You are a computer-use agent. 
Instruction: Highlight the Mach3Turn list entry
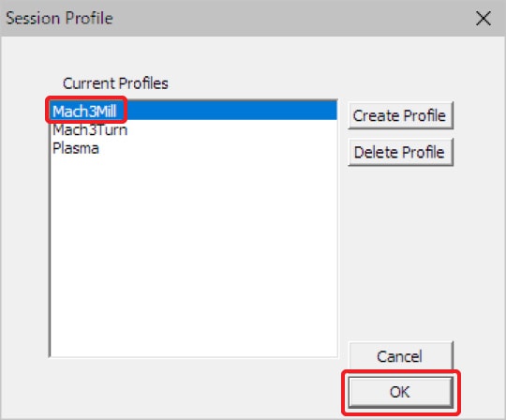(x=90, y=129)
